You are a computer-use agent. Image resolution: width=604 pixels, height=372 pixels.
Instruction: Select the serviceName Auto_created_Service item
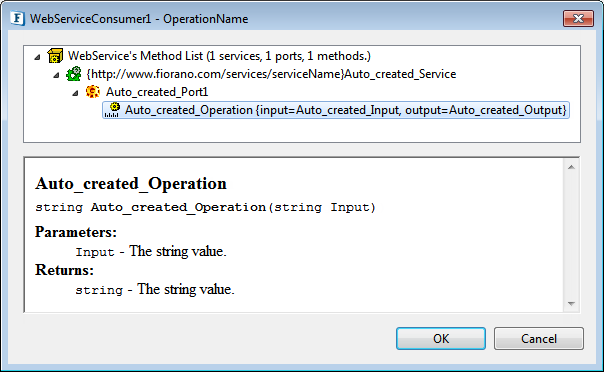click(x=271, y=74)
